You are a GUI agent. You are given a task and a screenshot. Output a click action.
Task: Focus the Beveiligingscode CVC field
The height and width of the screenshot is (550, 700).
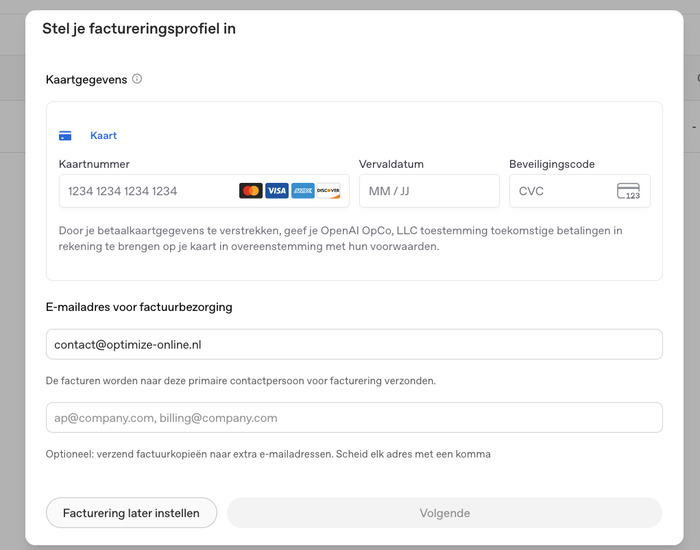point(579,191)
